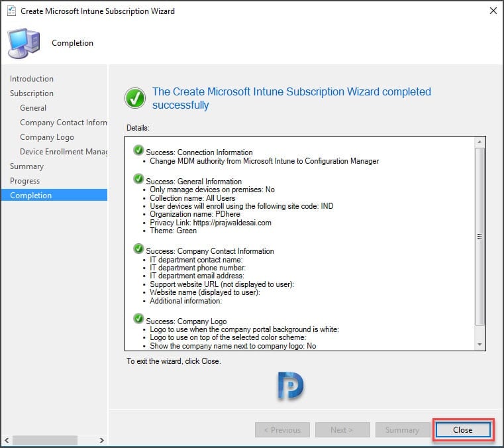
Task: Open Device Enrollment Manager step
Action: pos(64,152)
